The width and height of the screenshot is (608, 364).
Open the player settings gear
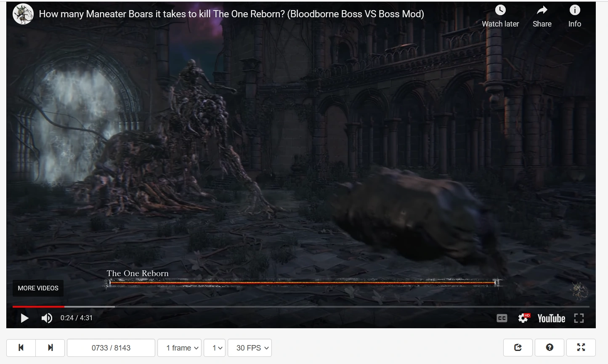pyautogui.click(x=523, y=318)
